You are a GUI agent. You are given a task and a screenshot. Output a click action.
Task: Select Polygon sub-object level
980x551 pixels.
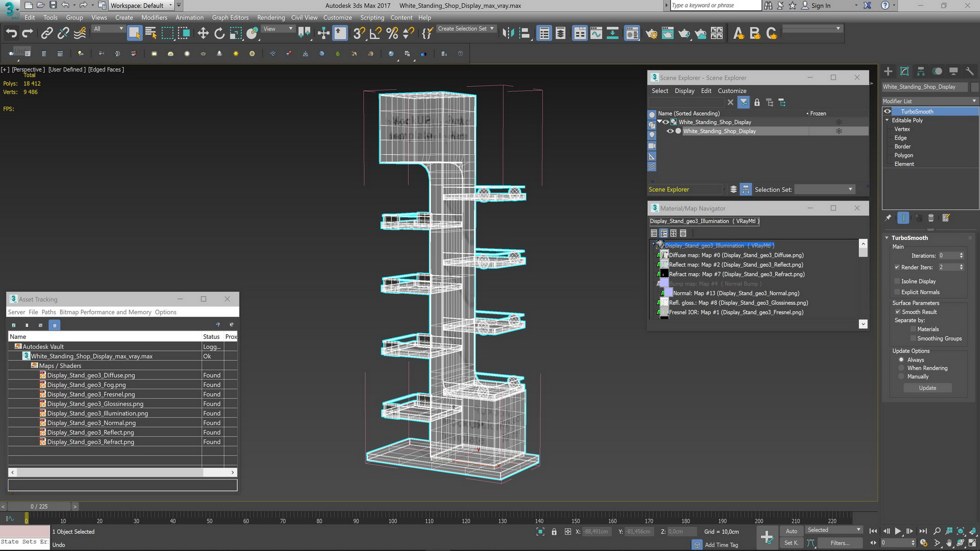point(904,156)
